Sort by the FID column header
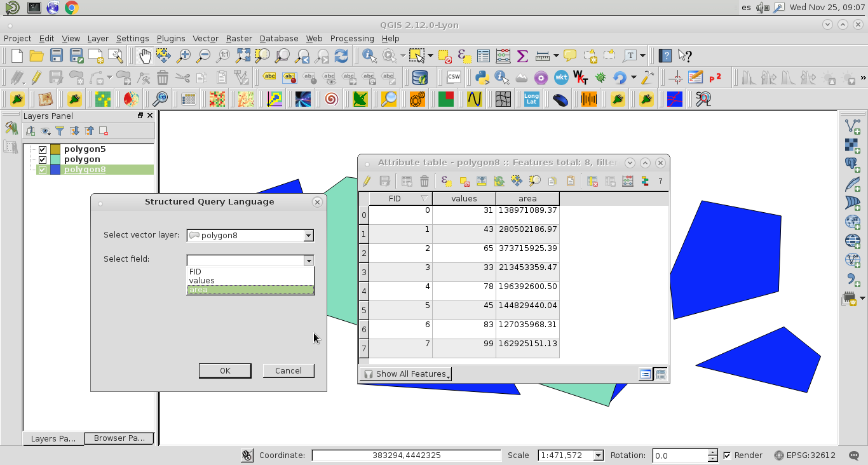Viewport: 868px width, 465px height. (x=400, y=199)
